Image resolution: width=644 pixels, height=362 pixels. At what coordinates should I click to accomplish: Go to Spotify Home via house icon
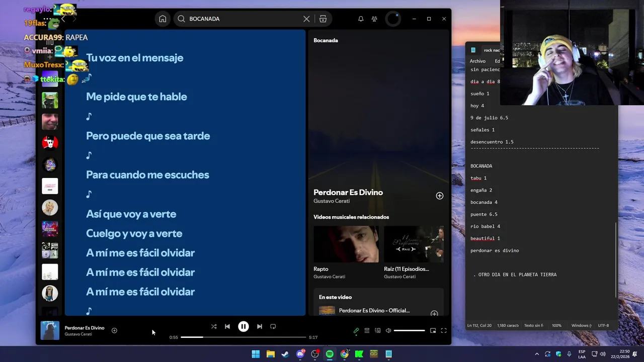pyautogui.click(x=163, y=19)
